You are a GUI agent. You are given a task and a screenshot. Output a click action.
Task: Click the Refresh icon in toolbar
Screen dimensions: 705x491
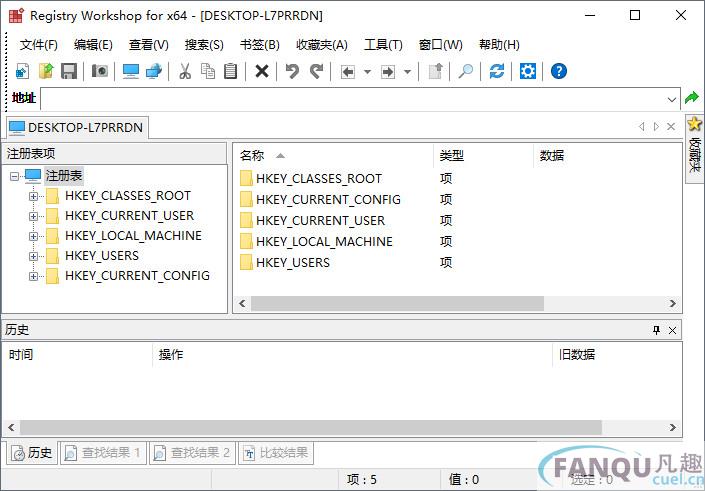pyautogui.click(x=497, y=71)
